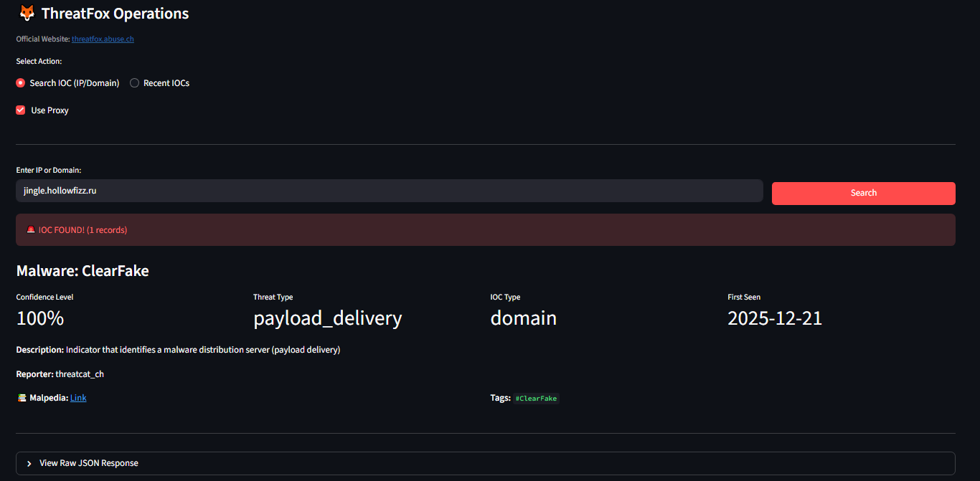Click the Confidence Level label

pyautogui.click(x=44, y=297)
